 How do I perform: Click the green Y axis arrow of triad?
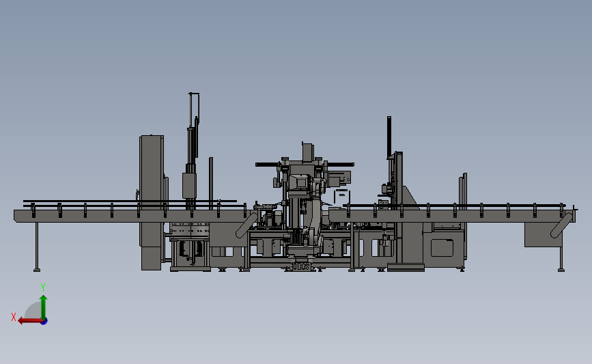click(44, 307)
